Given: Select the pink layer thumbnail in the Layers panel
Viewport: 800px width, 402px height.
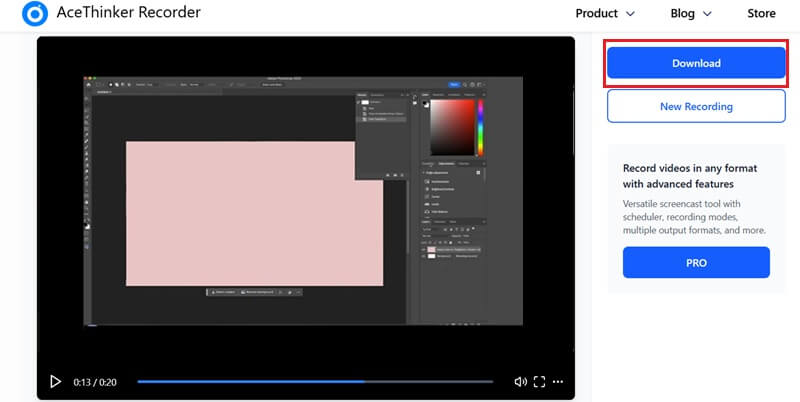Looking at the screenshot, I should tap(432, 247).
